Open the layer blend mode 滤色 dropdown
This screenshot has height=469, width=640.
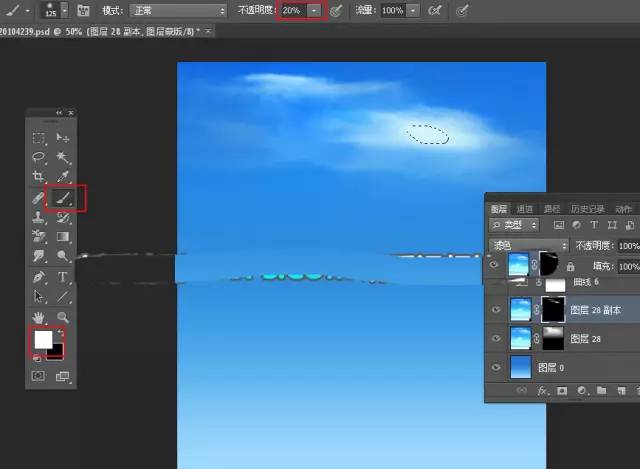(528, 245)
